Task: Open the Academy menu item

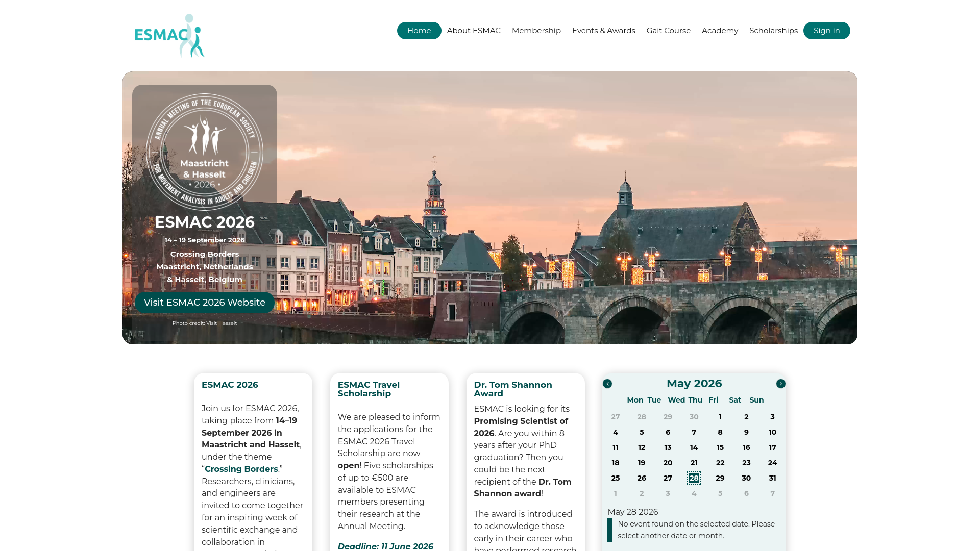Action: pyautogui.click(x=720, y=31)
